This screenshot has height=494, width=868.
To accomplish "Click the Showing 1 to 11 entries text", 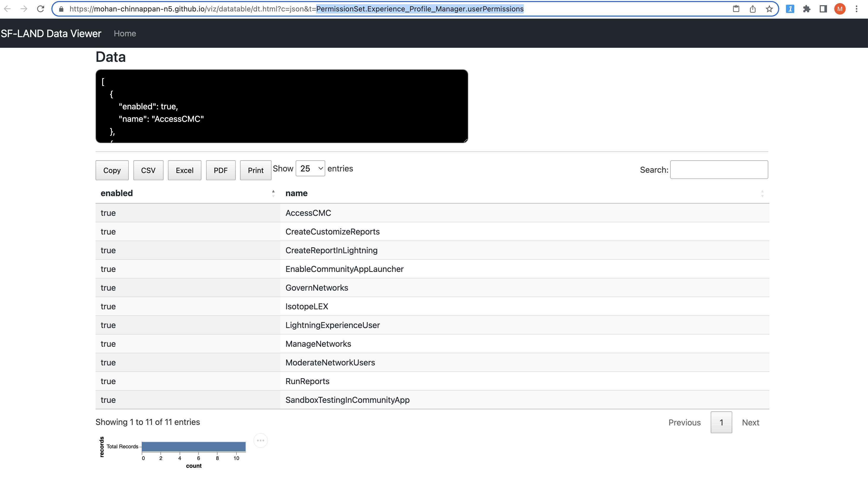I will coord(147,422).
